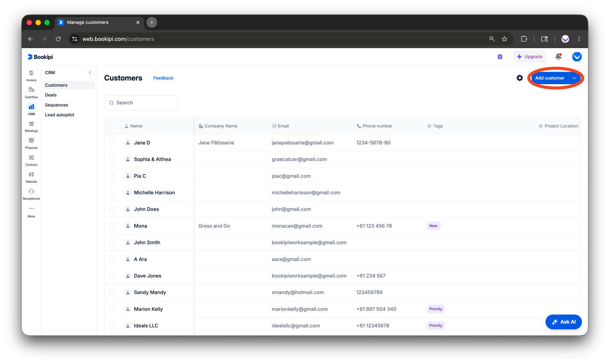Open the Meetings section in sidebar
The height and width of the screenshot is (364, 610).
[31, 126]
